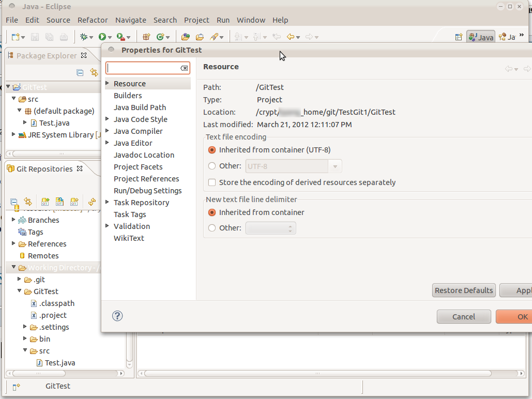Click the Last Edit Location icon
This screenshot has height=399, width=532.
pyautogui.click(x=277, y=37)
